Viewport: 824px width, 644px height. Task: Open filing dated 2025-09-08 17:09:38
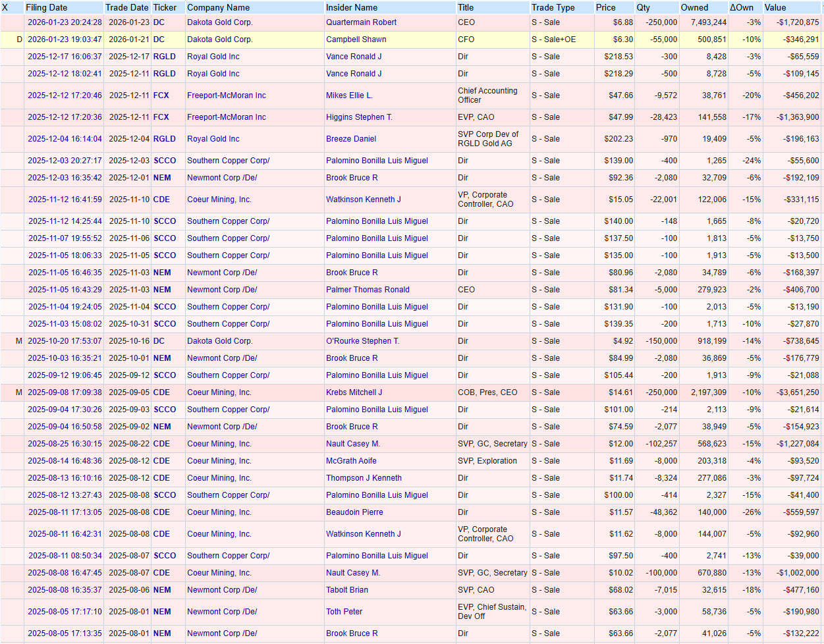click(65, 392)
